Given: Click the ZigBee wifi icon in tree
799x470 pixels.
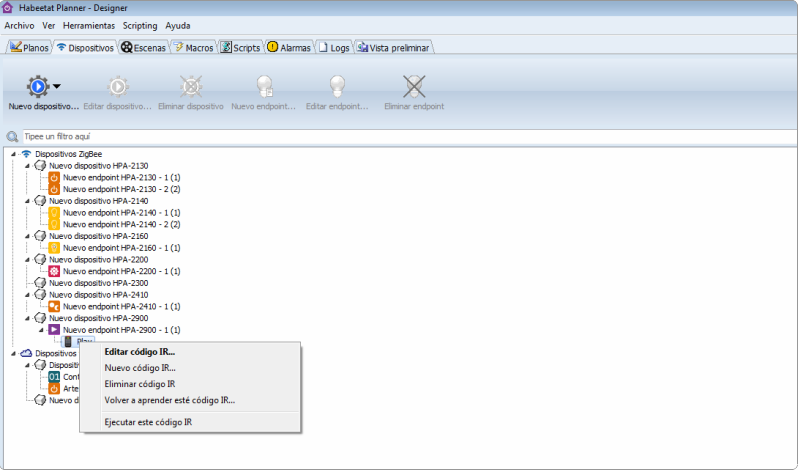Looking at the screenshot, I should 26,153.
